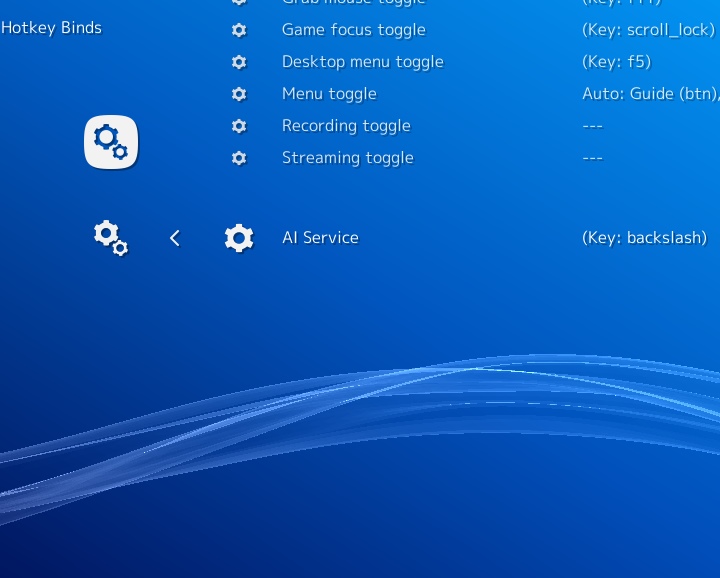720x578 pixels.
Task: Go back using the left chevron arrow
Action: click(x=175, y=238)
